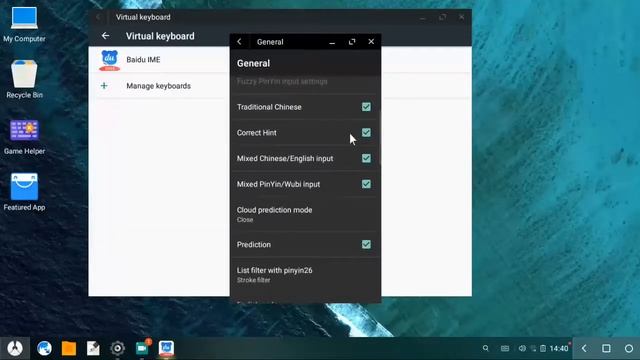Click the Close value under Cloud prediction
640x360 pixels.
pos(245,220)
